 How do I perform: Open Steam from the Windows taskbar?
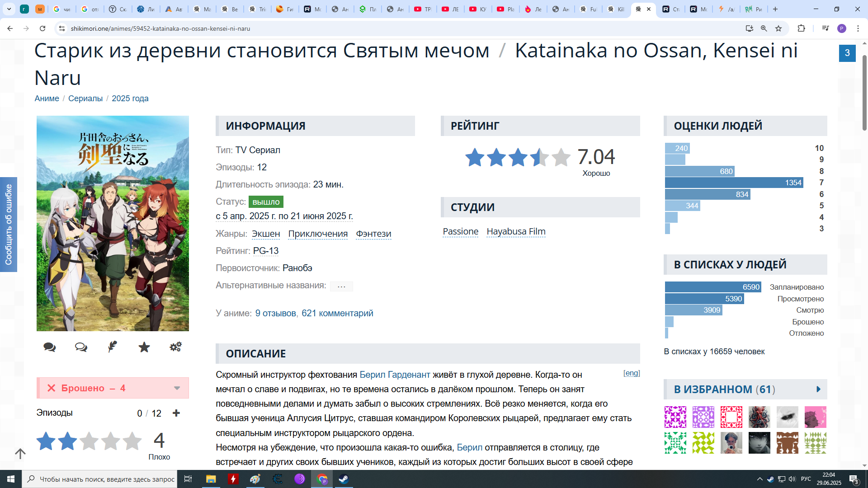coord(344,479)
